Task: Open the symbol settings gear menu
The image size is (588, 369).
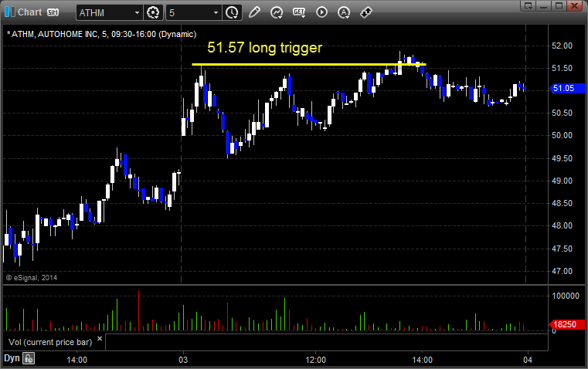Action: click(153, 12)
